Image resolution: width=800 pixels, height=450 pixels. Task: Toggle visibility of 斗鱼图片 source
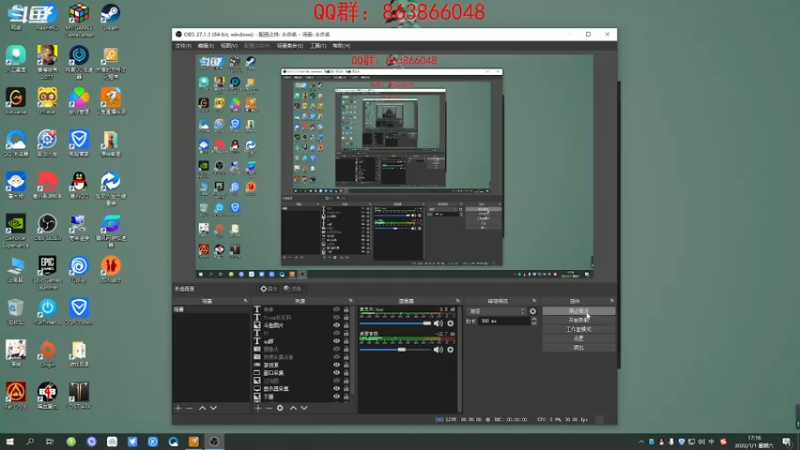pos(336,326)
